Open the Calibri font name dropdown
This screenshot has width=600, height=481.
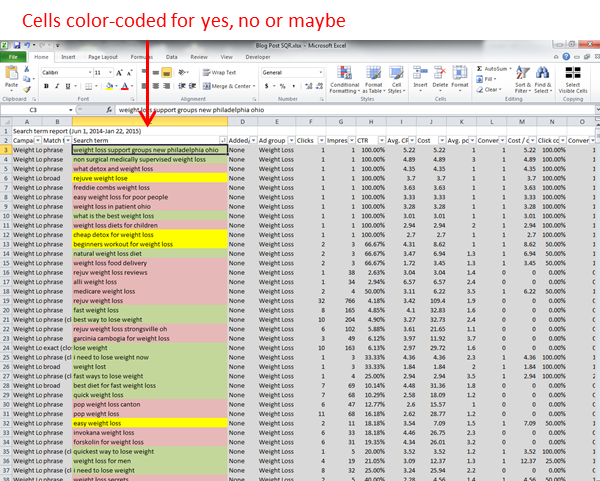point(90,72)
